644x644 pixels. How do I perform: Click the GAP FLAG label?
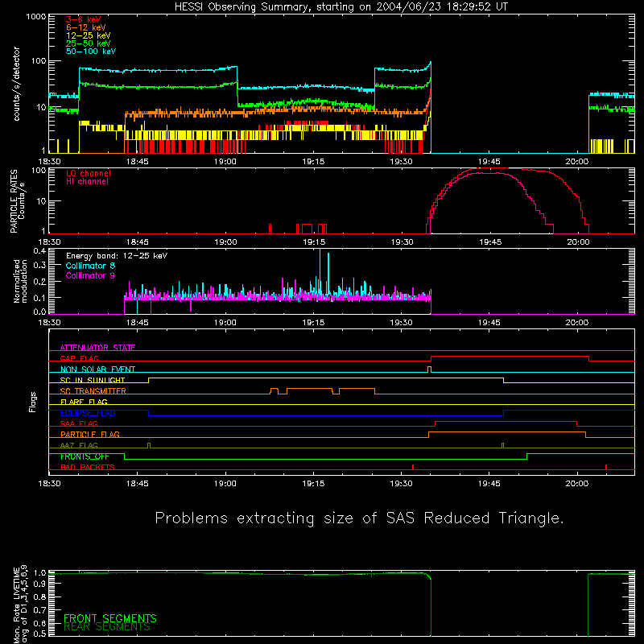[x=79, y=358]
